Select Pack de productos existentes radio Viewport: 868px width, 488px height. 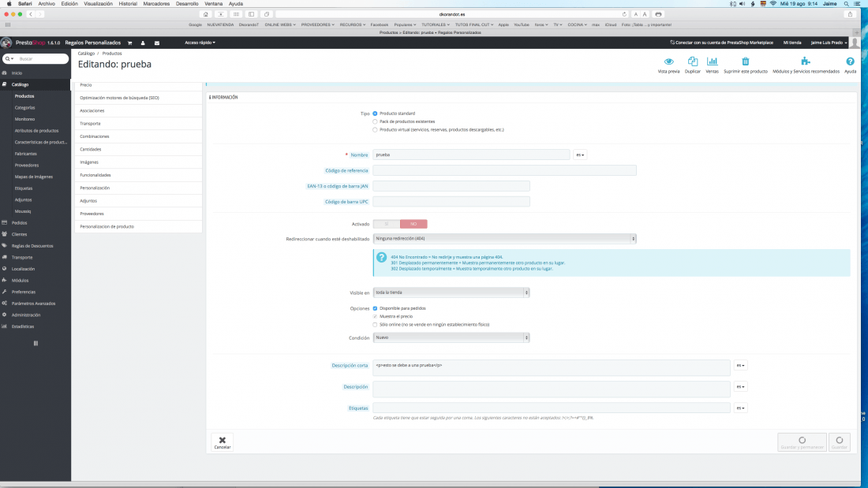(x=375, y=121)
